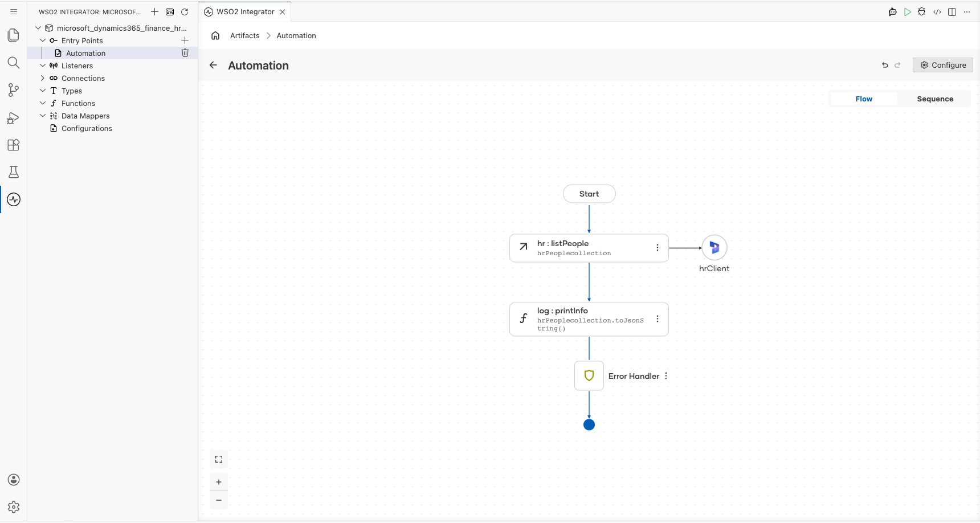Open Search from the activity bar

coord(14,63)
